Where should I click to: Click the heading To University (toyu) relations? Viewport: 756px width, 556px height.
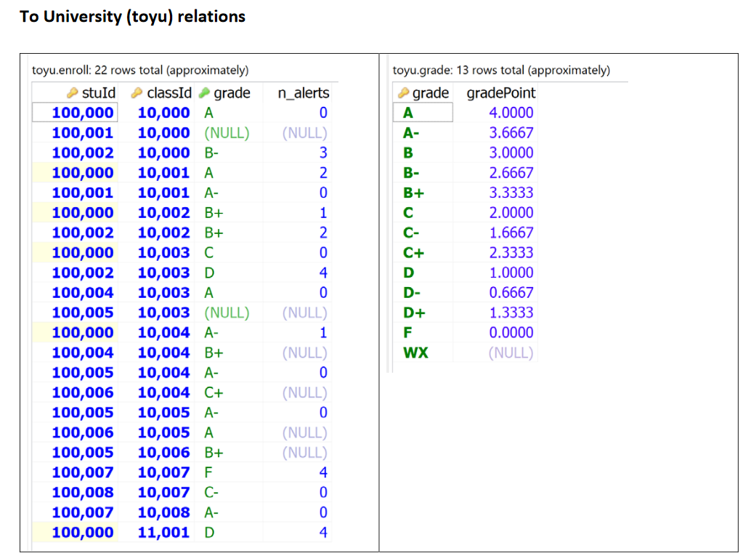click(x=133, y=16)
